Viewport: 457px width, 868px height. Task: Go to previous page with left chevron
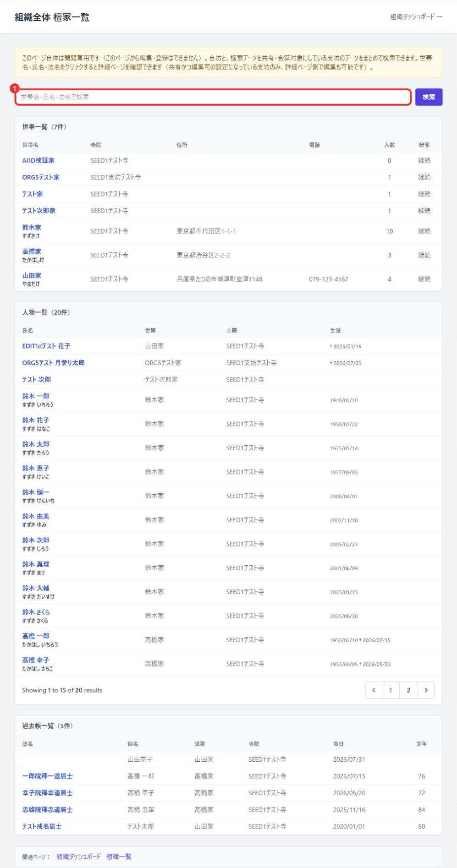374,690
